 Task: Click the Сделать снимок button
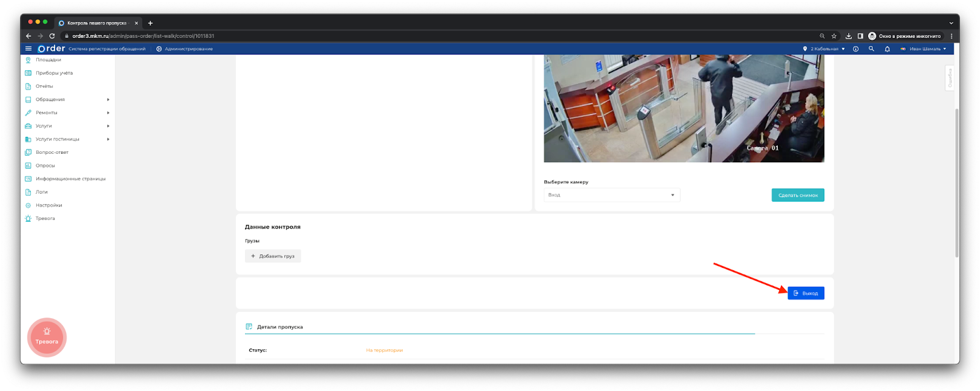point(797,195)
